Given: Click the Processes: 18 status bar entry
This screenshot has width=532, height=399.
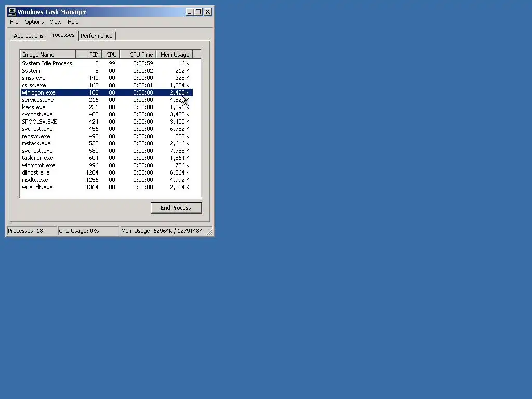Looking at the screenshot, I should pos(32,231).
